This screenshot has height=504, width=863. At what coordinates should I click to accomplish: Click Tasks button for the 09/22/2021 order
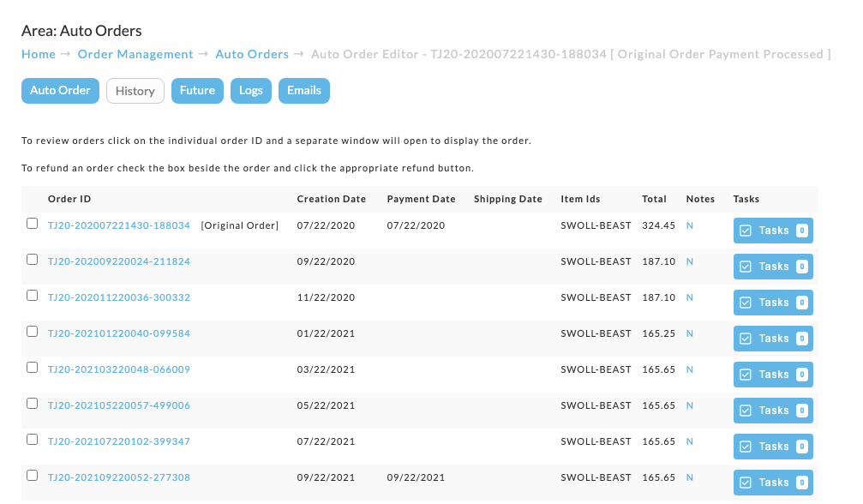[x=773, y=483]
